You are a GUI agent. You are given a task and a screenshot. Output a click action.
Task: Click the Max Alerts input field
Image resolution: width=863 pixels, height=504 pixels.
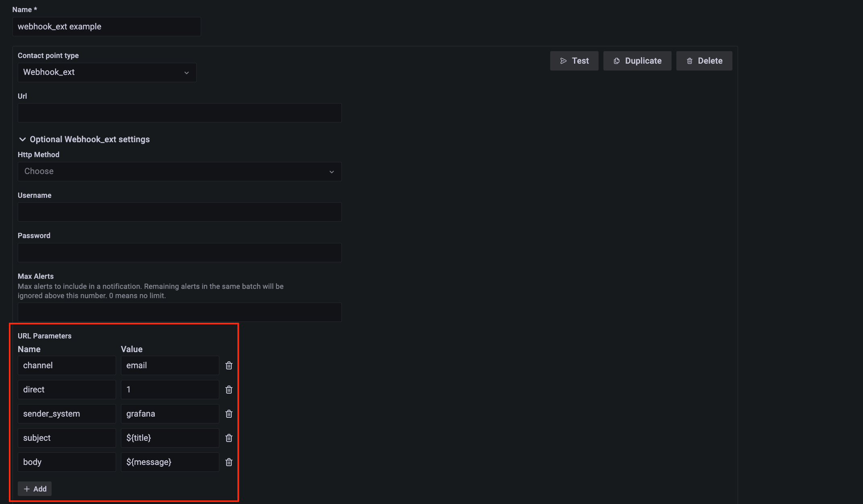[x=179, y=312]
